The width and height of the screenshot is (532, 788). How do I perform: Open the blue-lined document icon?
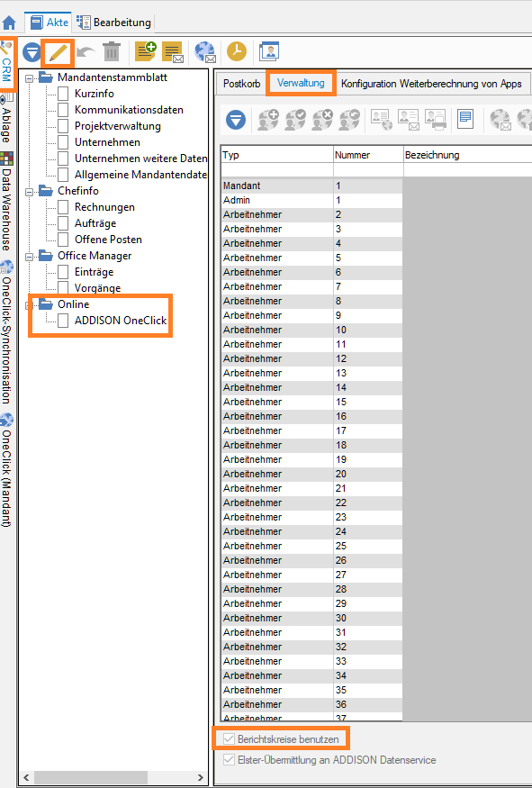point(465,119)
